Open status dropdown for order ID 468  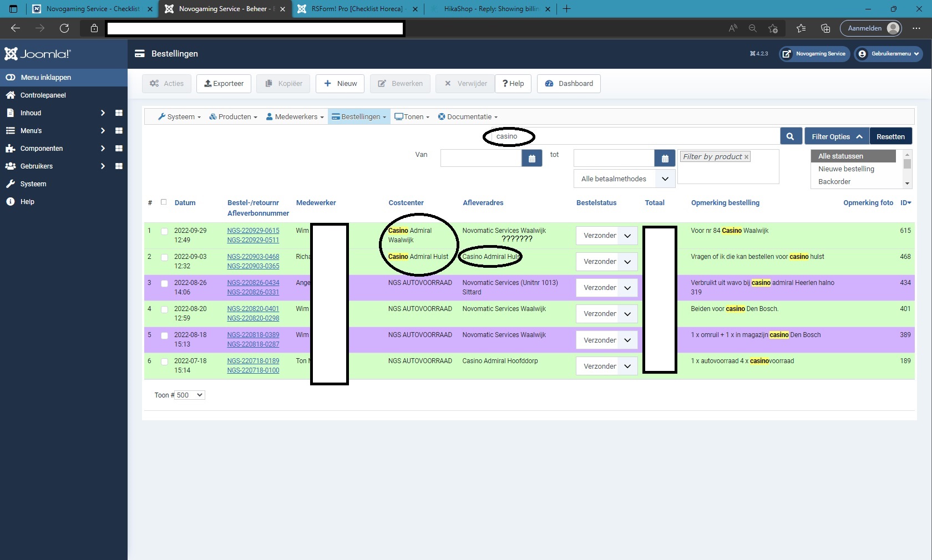pyautogui.click(x=607, y=262)
